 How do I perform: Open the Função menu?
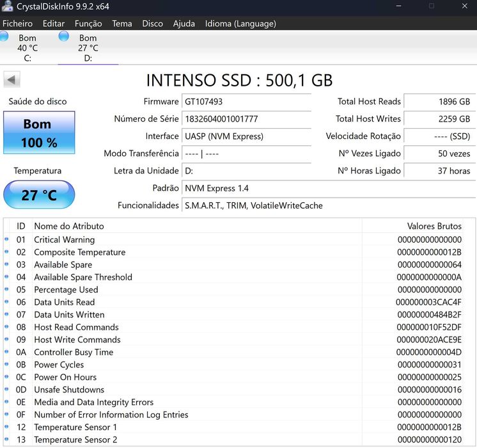point(88,24)
